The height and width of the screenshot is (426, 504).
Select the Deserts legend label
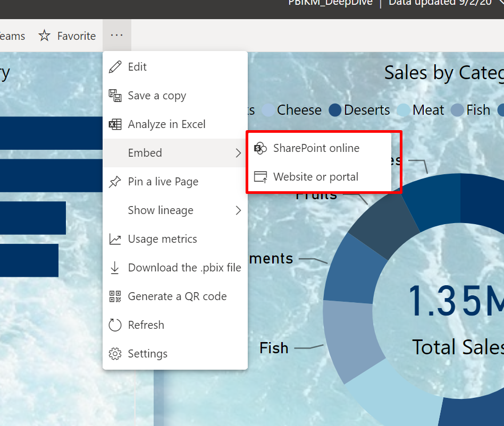[367, 110]
